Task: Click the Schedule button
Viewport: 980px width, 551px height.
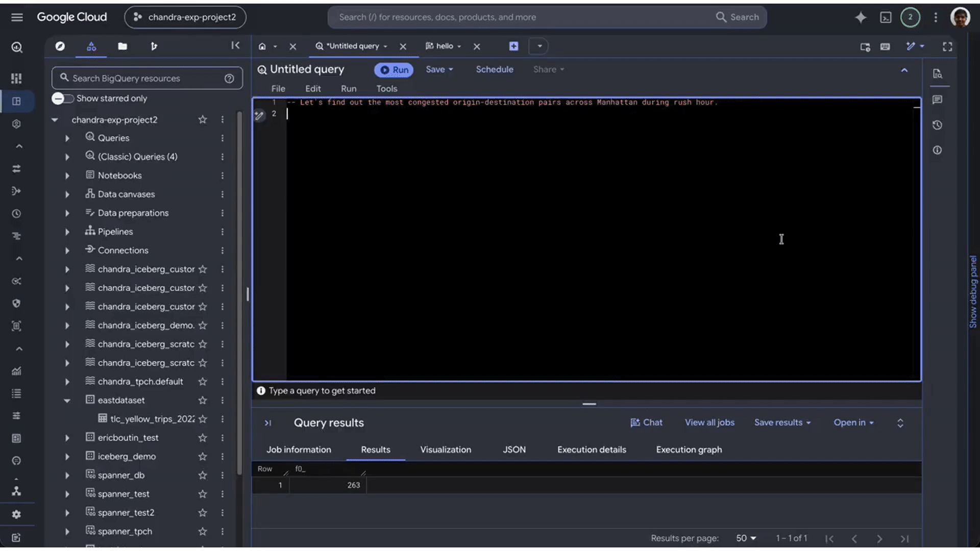Action: pos(495,70)
